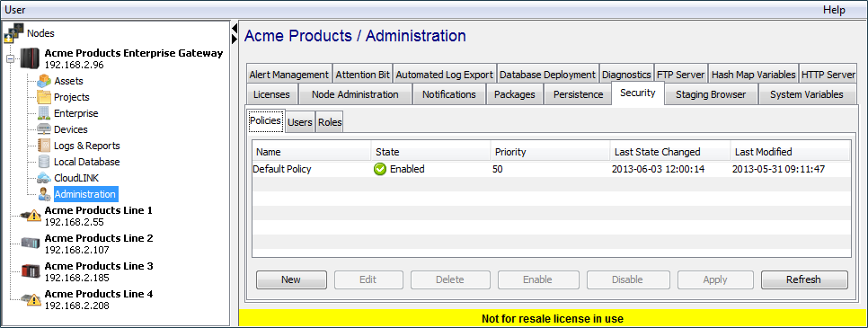Open the Help menu
The width and height of the screenshot is (868, 328).
pyautogui.click(x=834, y=9)
